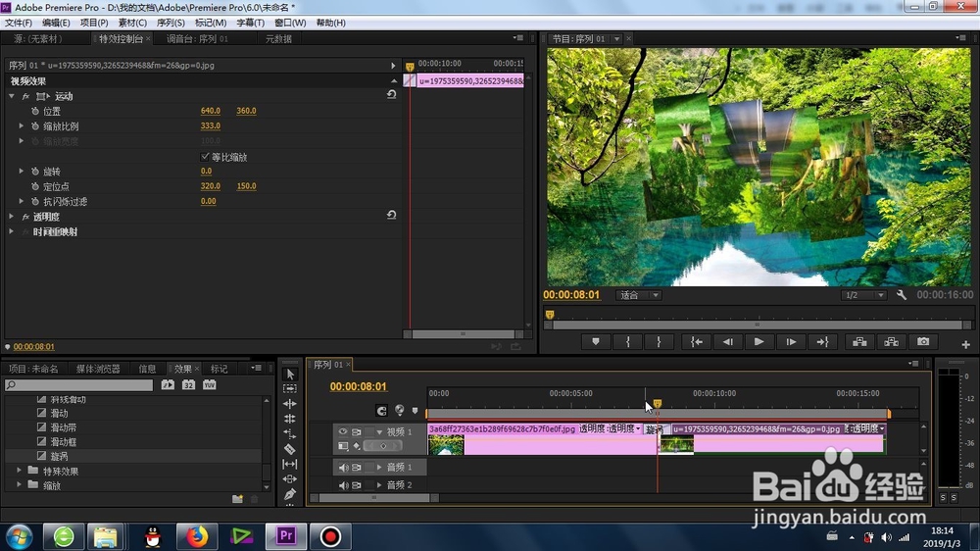This screenshot has width=980, height=551.
Task: Select the Track Select tool
Action: 290,388
